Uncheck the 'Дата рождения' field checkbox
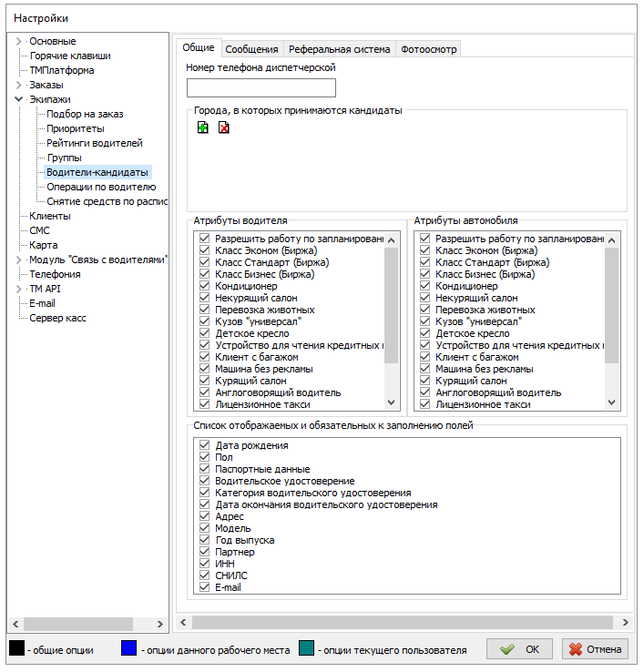 (205, 445)
